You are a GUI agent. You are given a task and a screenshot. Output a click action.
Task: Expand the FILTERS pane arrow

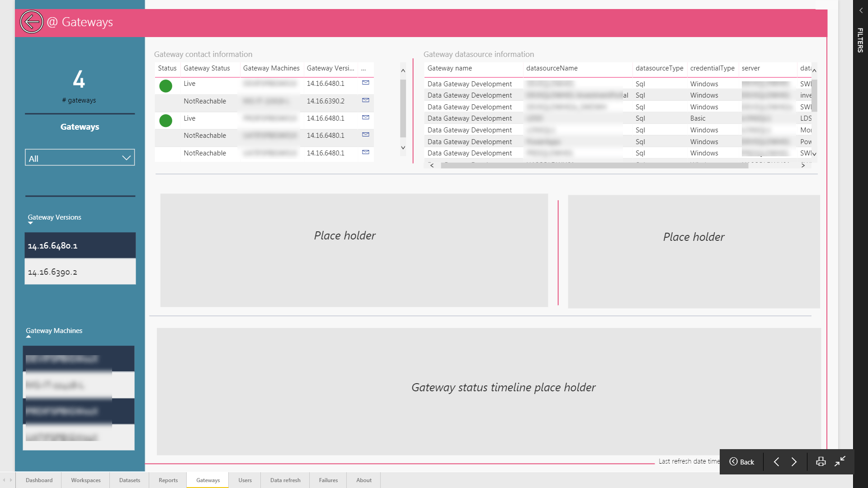click(861, 10)
